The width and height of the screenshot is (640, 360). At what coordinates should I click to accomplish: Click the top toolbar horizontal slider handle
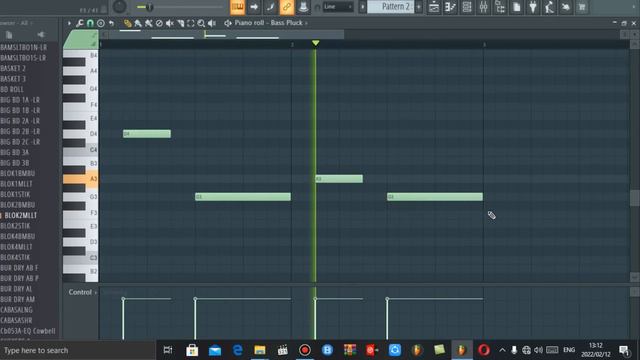pos(149,7)
